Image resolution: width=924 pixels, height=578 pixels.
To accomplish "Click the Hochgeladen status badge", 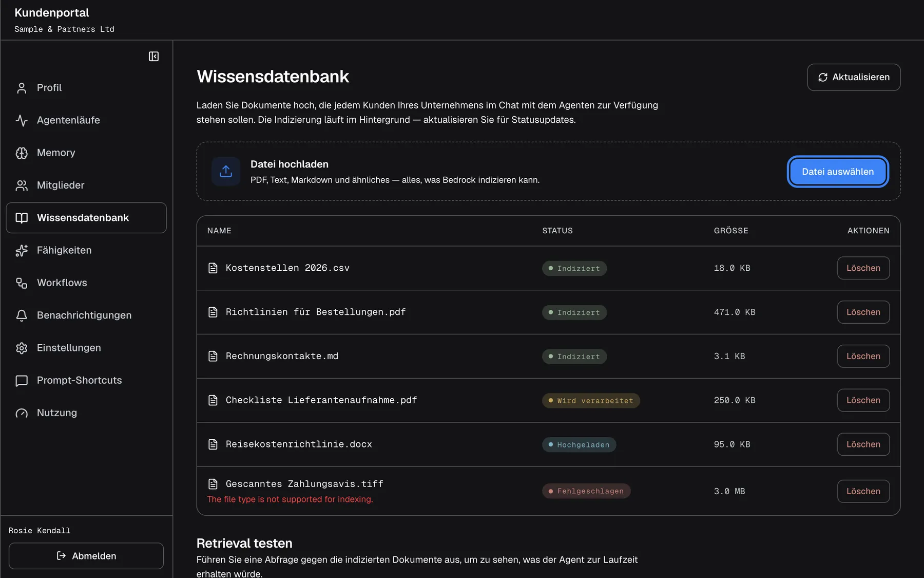I will (x=579, y=445).
